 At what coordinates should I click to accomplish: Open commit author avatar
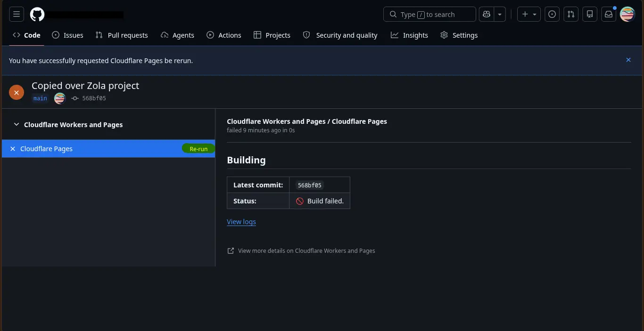[x=59, y=98]
